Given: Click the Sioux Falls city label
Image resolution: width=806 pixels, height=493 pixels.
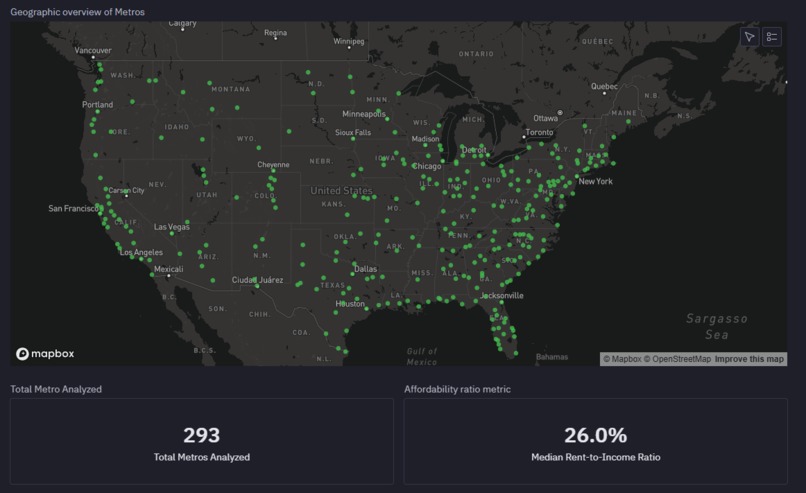Looking at the screenshot, I should 353,133.
